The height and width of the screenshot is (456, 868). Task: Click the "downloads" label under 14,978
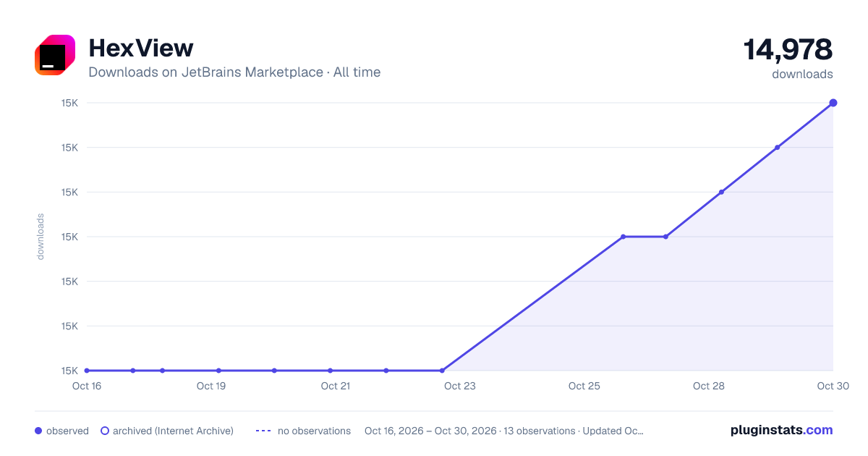tap(802, 74)
